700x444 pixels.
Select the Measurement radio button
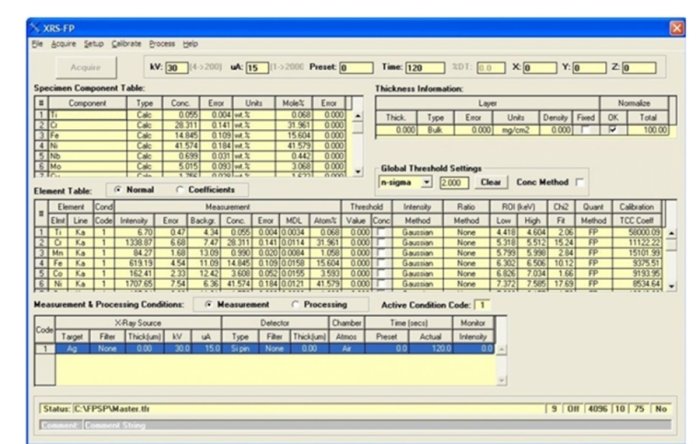pos(208,304)
